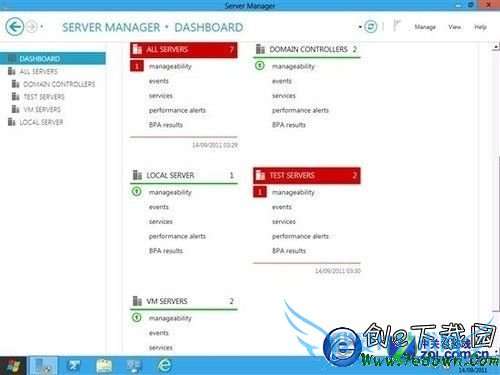Screen dimensions: 500x375
Task: Click the All Servers sidebar icon
Action: click(12, 71)
